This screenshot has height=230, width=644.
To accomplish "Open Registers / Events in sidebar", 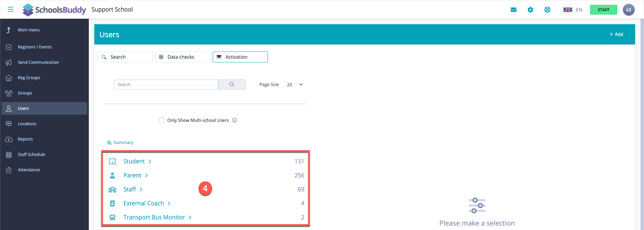I will point(35,47).
